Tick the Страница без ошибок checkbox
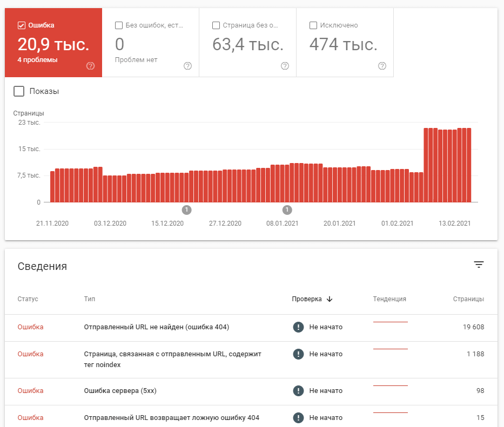Viewport: 504px width, 427px height. (216, 25)
